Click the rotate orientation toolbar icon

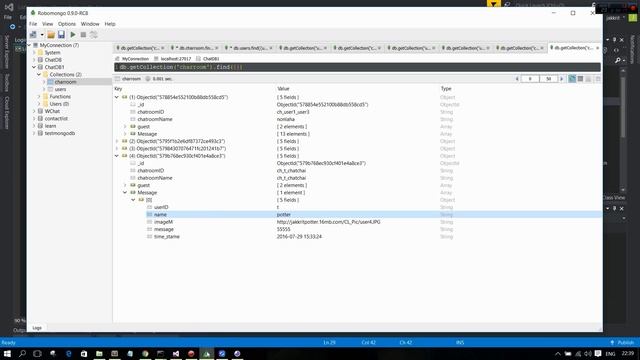[93, 35]
